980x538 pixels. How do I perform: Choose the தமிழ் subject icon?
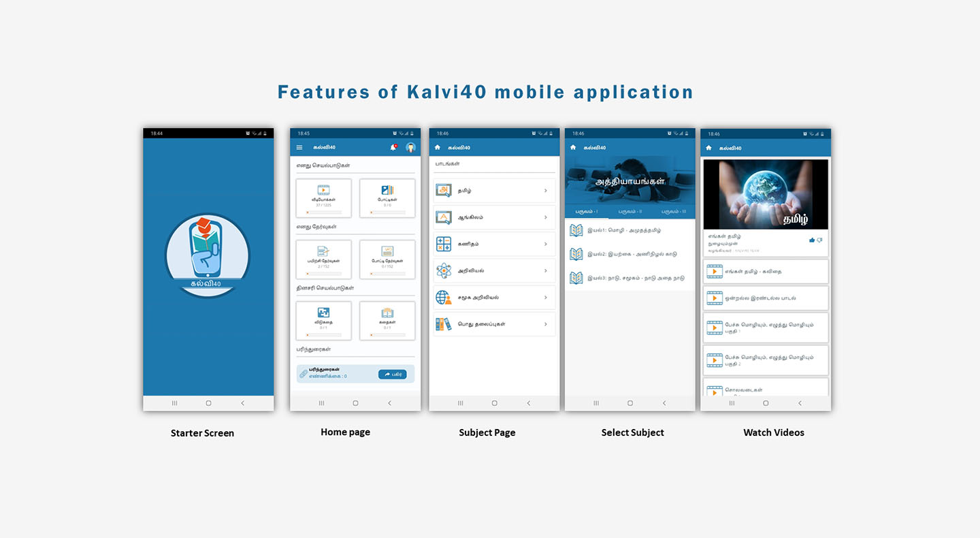[x=444, y=191]
